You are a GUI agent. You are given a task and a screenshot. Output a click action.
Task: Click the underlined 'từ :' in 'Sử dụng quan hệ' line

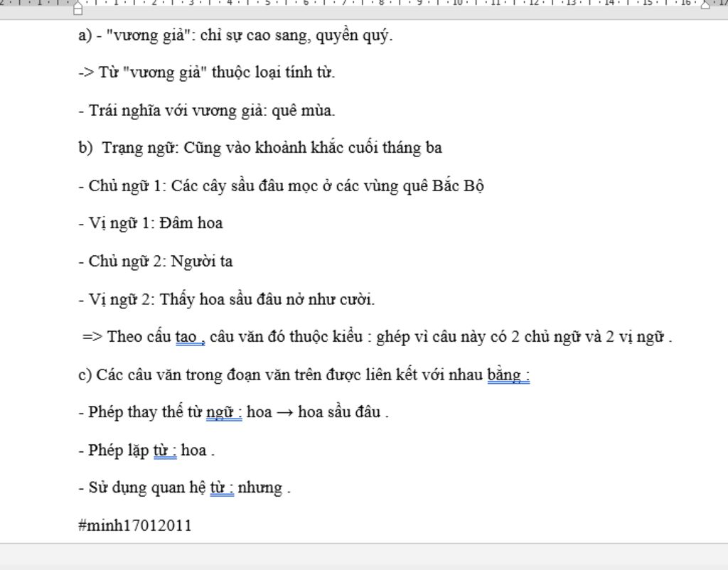point(222,488)
